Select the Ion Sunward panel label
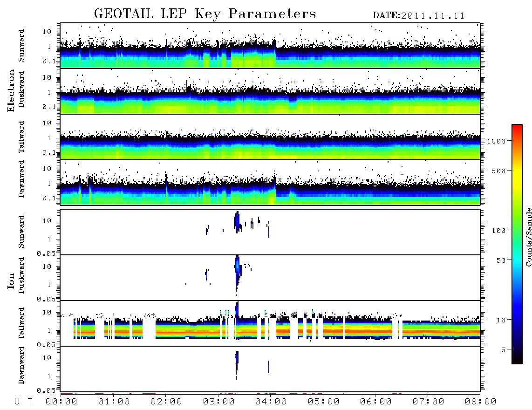Screen dimensions: 532x410 21,232
